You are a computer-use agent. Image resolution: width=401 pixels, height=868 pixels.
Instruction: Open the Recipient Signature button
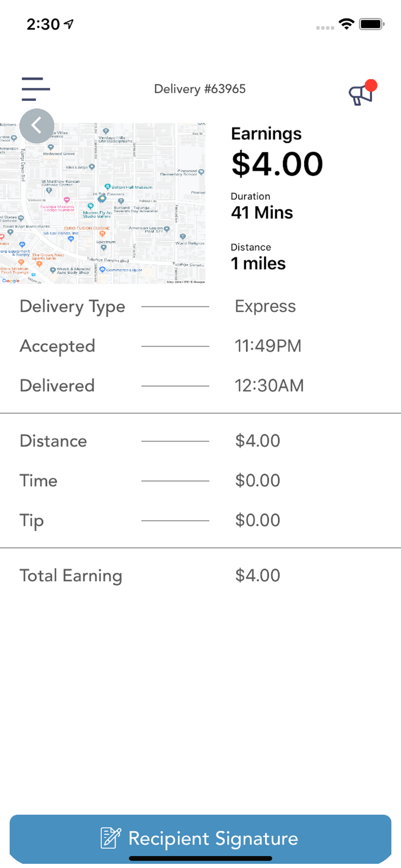click(x=200, y=839)
